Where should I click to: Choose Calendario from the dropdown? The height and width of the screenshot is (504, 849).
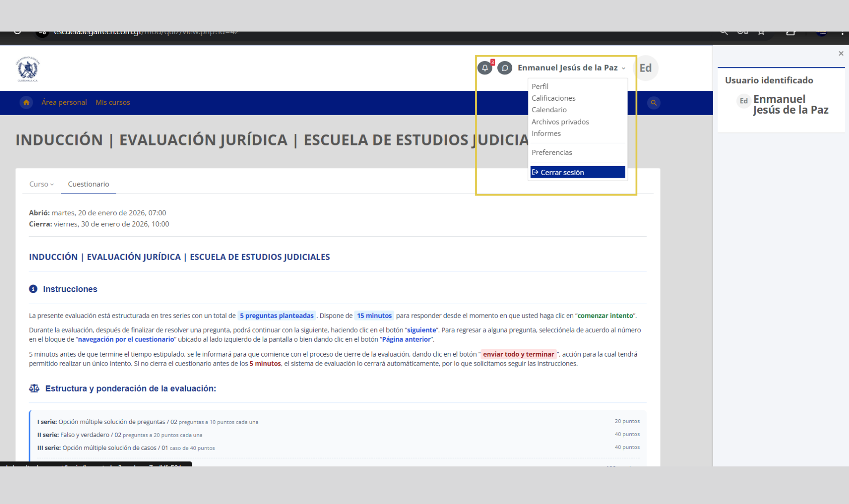pyautogui.click(x=549, y=110)
